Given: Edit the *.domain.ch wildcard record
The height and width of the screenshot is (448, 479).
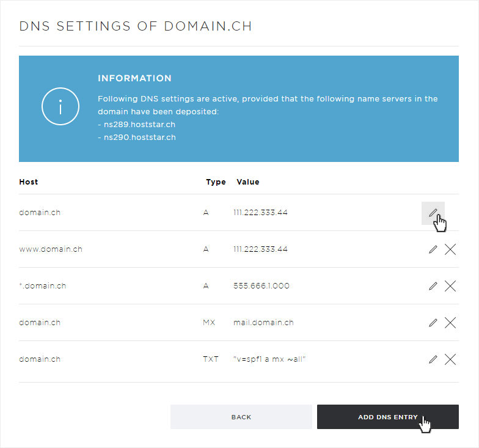Looking at the screenshot, I should [x=433, y=286].
